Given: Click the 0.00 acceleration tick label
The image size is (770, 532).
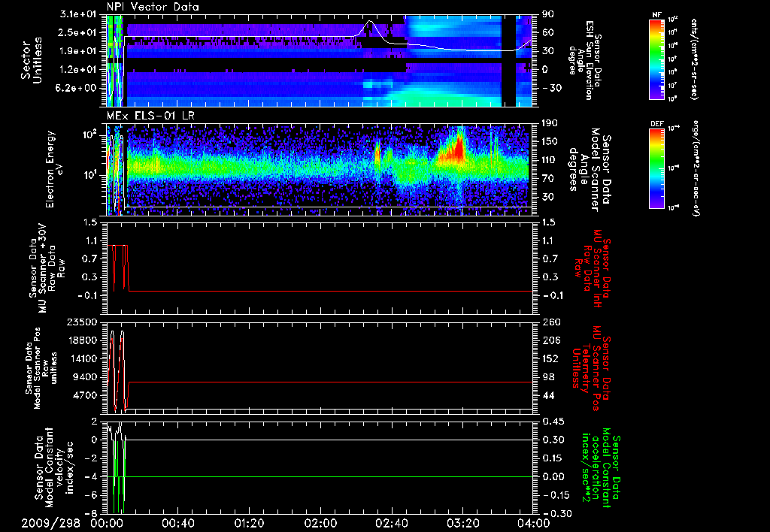Looking at the screenshot, I should 553,477.
